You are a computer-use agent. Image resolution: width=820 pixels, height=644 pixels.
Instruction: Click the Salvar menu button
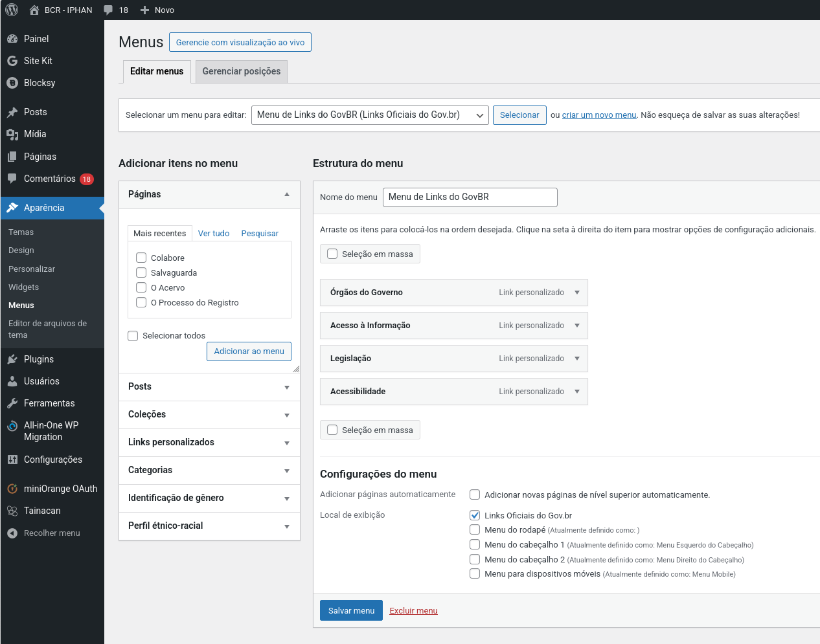(351, 610)
